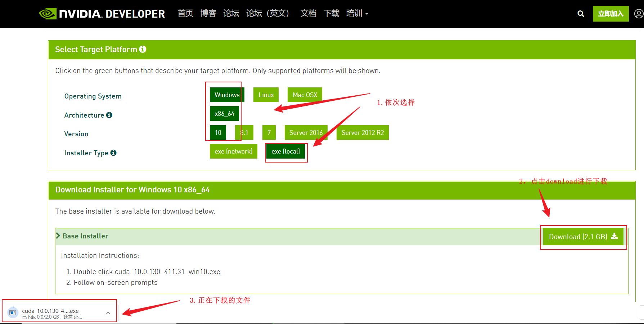Click the Installer Type info icon
644x324 pixels.
[x=113, y=153]
